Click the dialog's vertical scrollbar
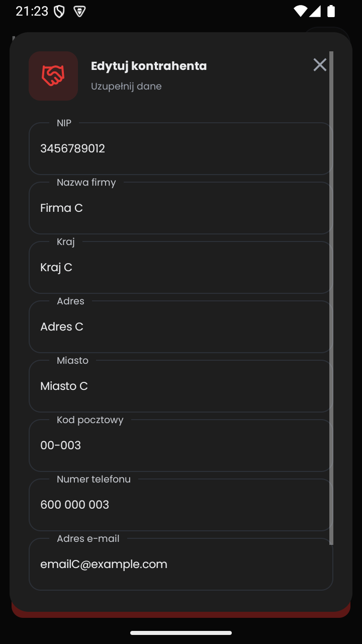 [x=331, y=298]
